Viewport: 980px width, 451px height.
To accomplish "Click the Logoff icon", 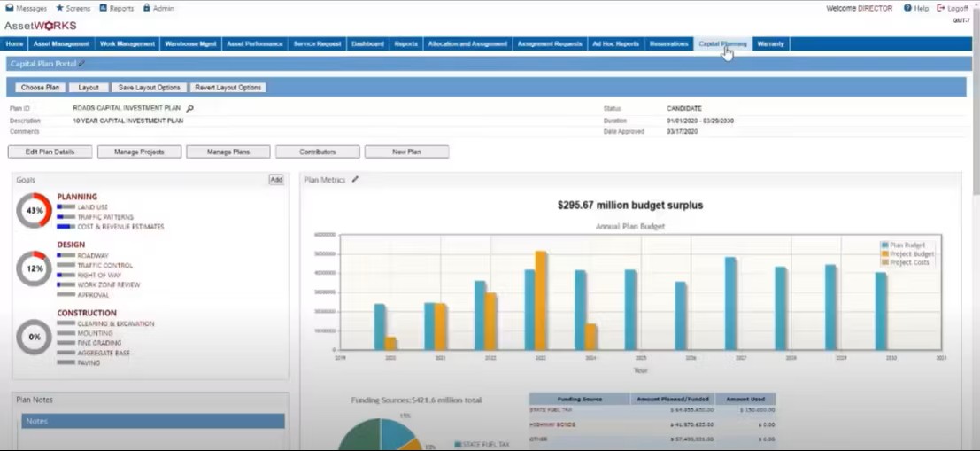I will (941, 8).
